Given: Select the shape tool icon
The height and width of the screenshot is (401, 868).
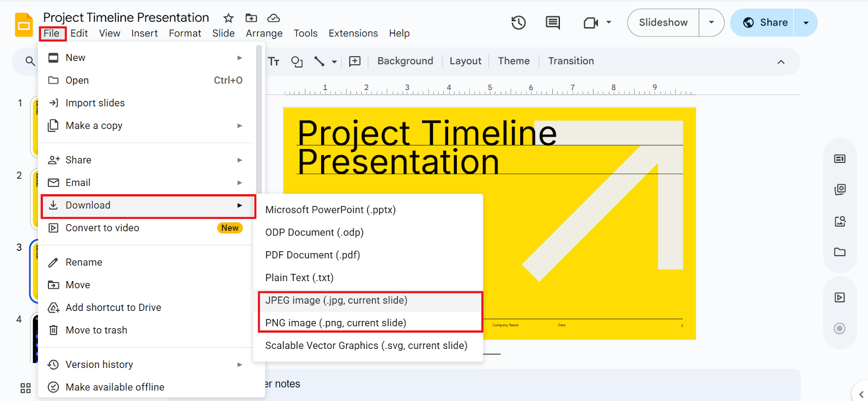Looking at the screenshot, I should coord(297,61).
